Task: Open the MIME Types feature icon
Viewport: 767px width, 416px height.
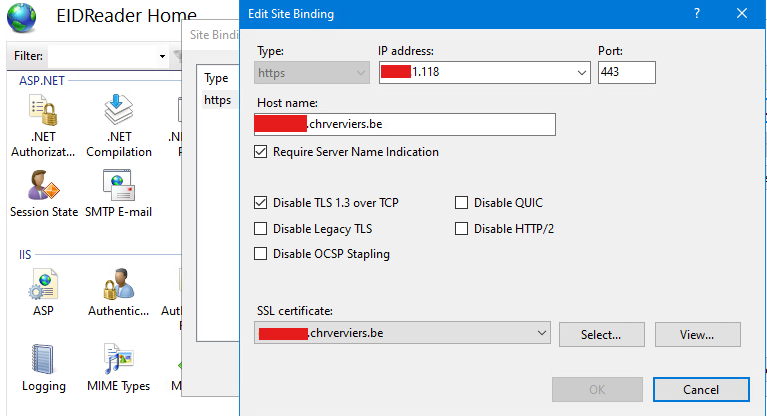Action: click(x=119, y=359)
